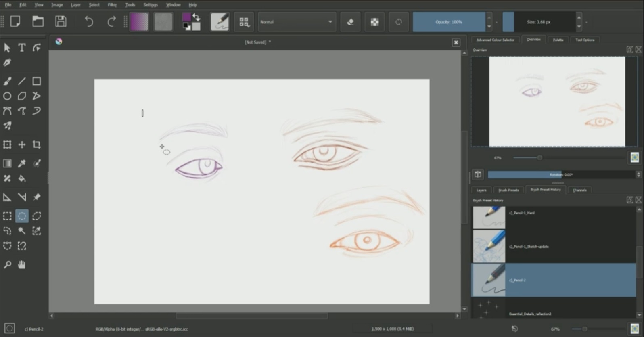Image resolution: width=644 pixels, height=337 pixels.
Task: Select the Transform tool
Action: 7,144
